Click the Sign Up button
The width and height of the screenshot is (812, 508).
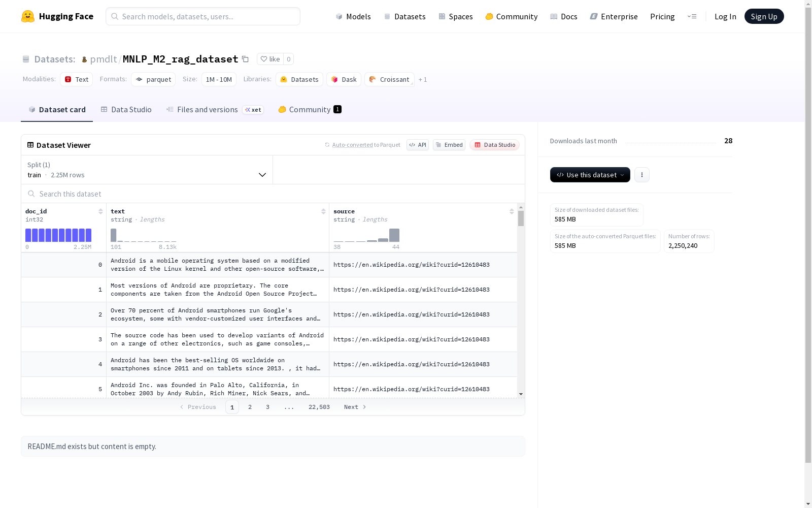[764, 16]
